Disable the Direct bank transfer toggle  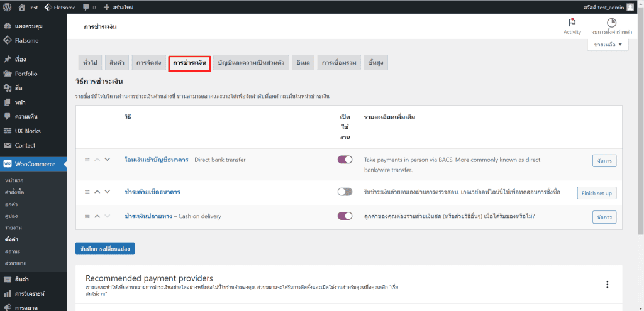tap(345, 160)
